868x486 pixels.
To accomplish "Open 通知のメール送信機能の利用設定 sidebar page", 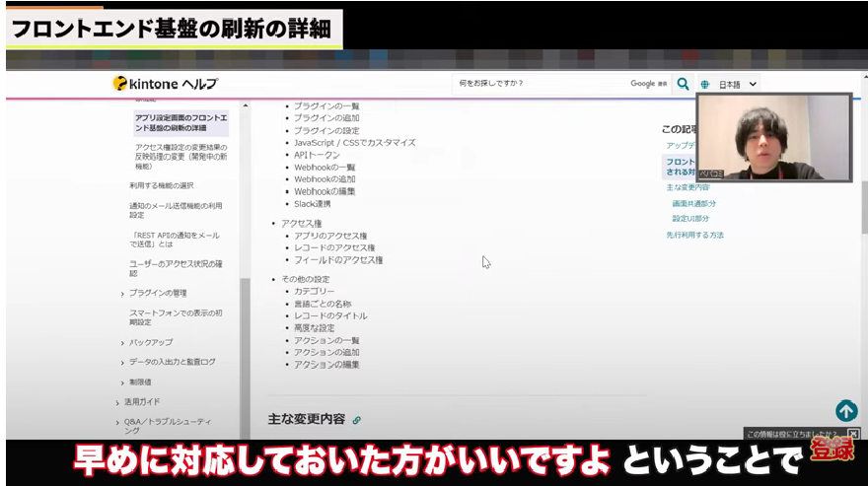I will (176, 210).
